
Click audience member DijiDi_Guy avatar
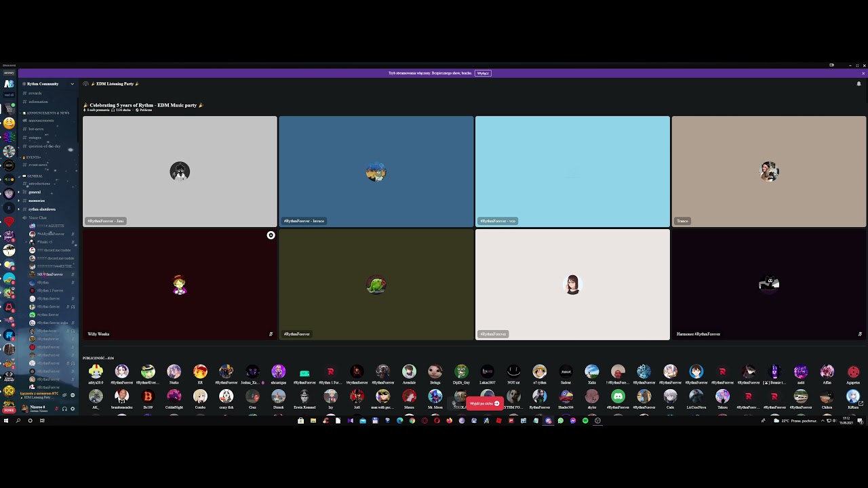pyautogui.click(x=461, y=371)
